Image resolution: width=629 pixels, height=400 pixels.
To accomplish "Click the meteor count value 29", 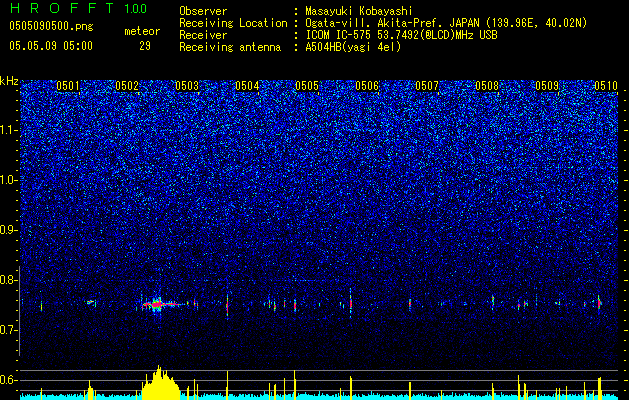I will point(145,46).
